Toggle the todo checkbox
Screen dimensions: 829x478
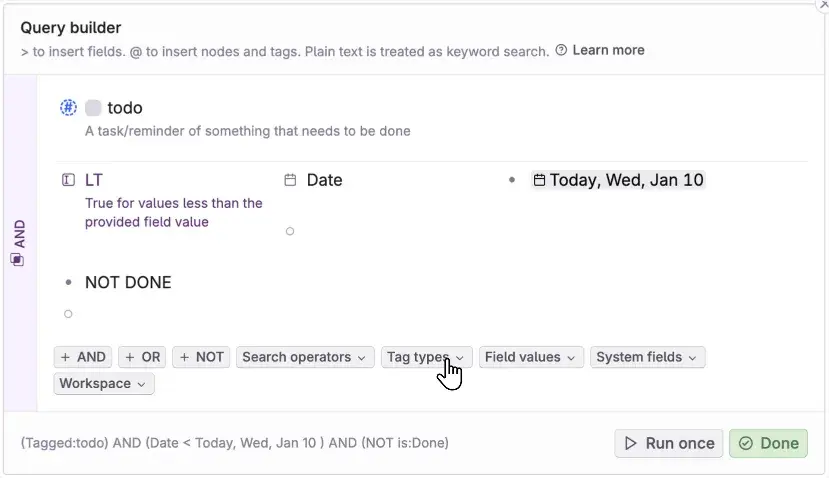(93, 108)
